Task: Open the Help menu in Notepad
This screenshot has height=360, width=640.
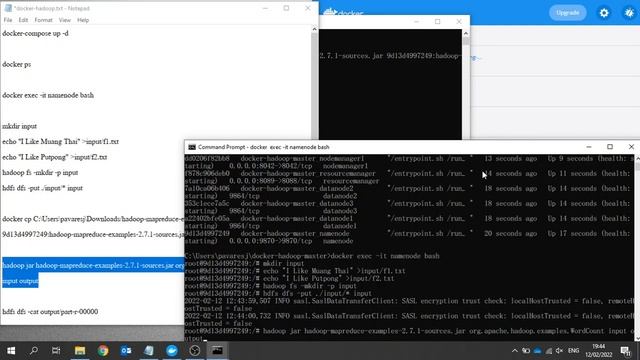Action: (83, 20)
